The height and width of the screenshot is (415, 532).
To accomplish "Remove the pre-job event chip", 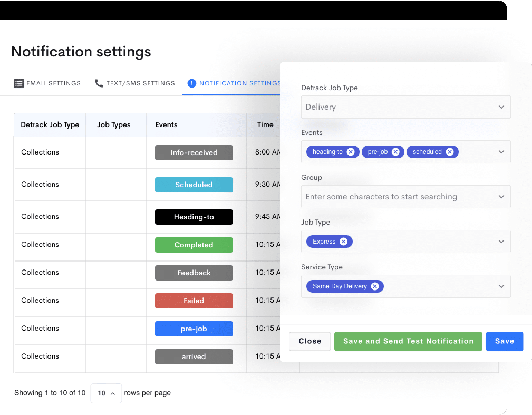I will point(395,152).
